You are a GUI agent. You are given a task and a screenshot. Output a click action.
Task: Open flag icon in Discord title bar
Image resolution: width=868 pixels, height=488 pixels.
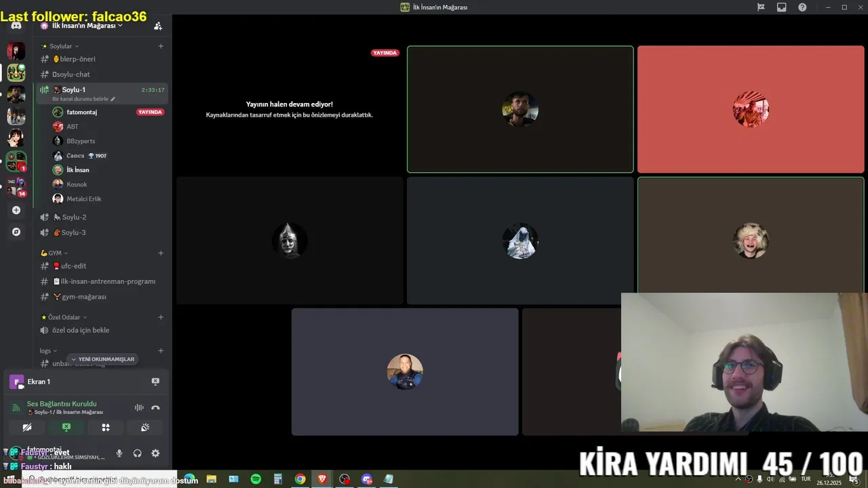tap(761, 7)
